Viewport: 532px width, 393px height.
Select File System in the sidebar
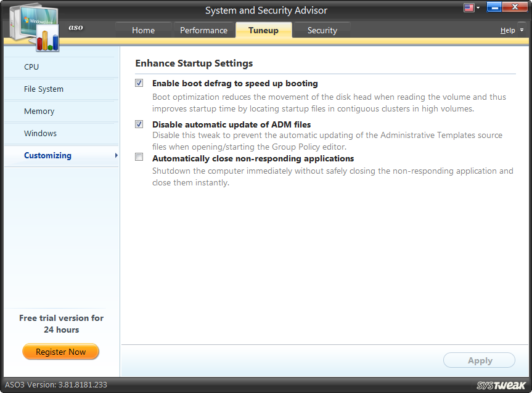[43, 89]
